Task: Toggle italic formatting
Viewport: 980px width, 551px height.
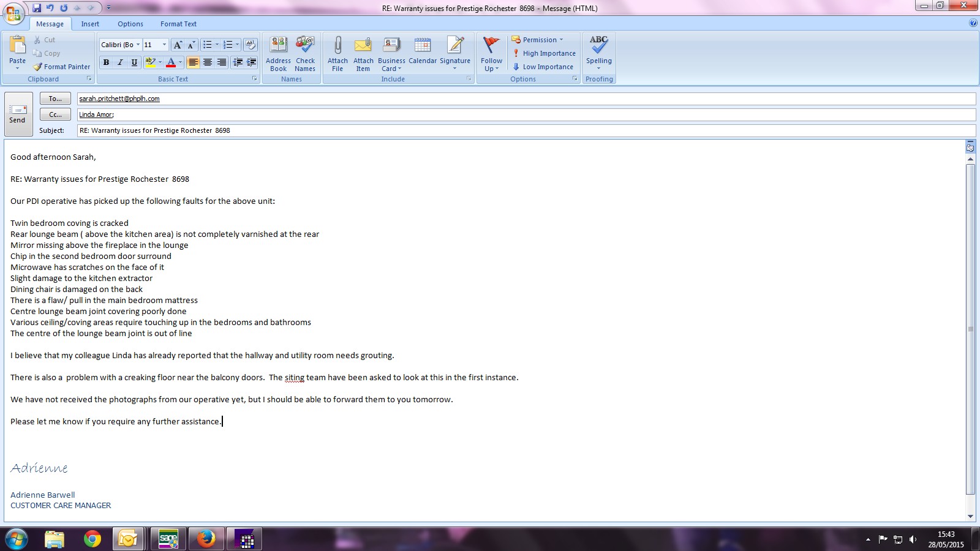Action: click(120, 62)
